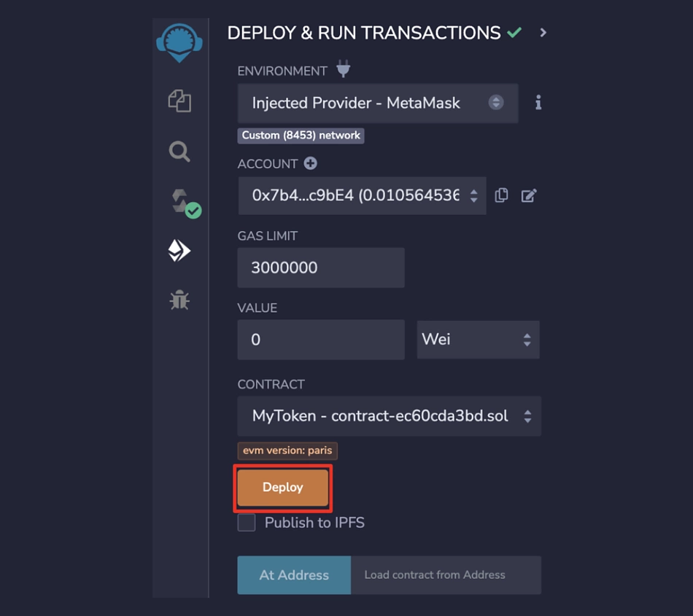Open the File Explorer panel
This screenshot has height=616, width=693.
click(x=179, y=102)
